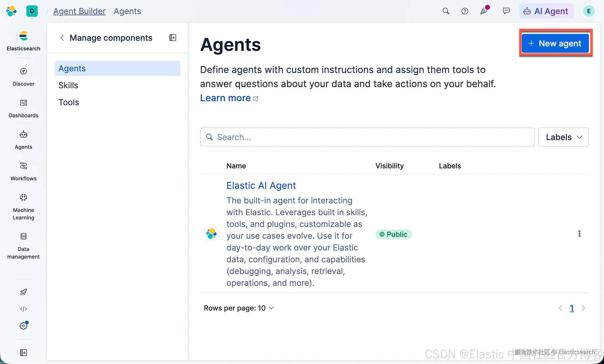The height and width of the screenshot is (364, 604).
Task: Select page 1 in pagination
Action: (x=572, y=308)
